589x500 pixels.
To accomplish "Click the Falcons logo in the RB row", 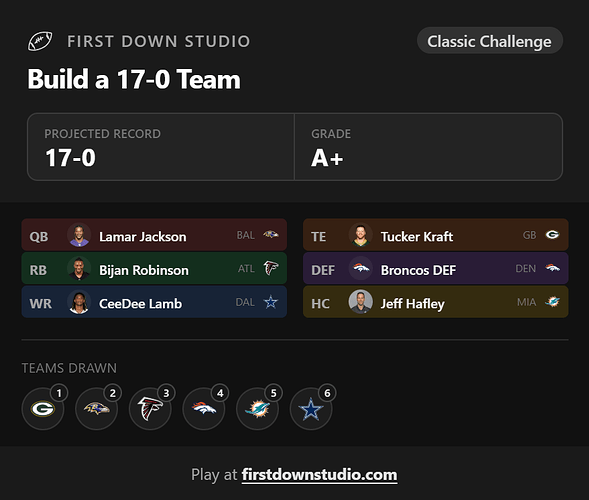I will (x=271, y=268).
